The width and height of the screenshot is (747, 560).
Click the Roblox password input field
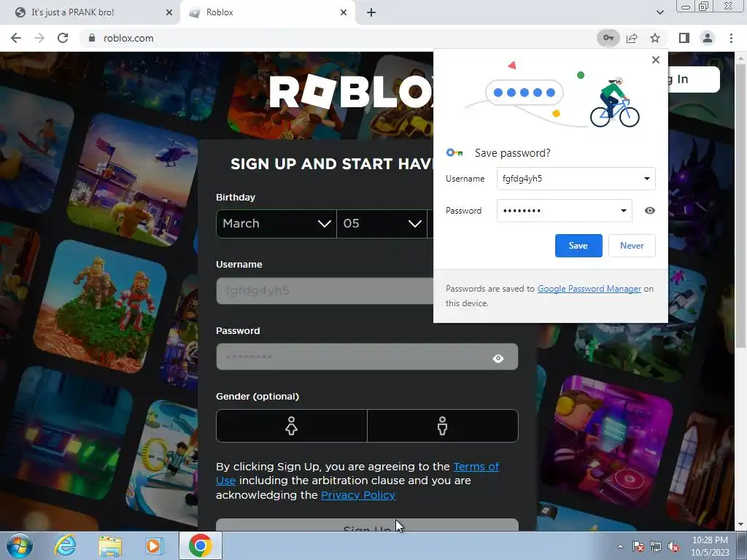(x=367, y=357)
